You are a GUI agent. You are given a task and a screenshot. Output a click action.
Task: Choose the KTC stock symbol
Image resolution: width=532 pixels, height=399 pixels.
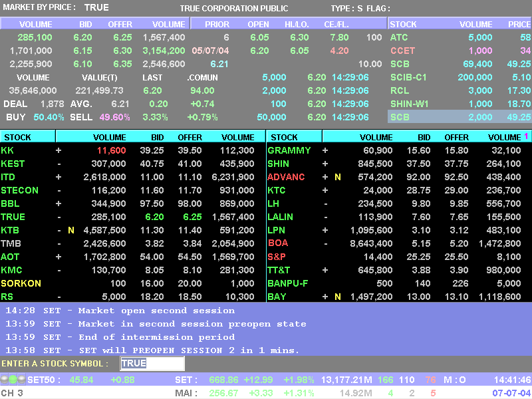tap(277, 190)
